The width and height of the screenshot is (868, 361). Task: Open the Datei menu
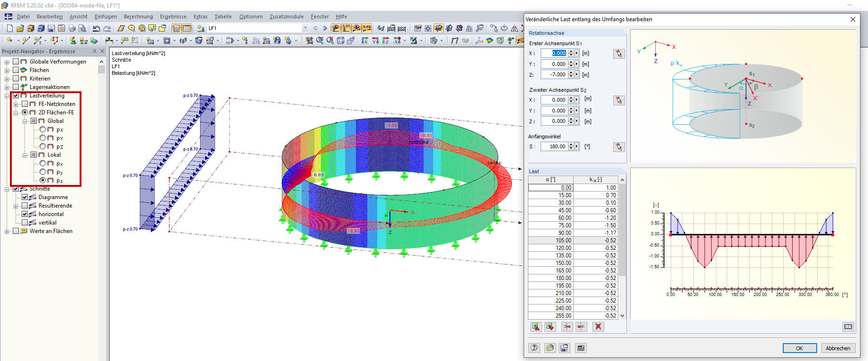(x=23, y=16)
